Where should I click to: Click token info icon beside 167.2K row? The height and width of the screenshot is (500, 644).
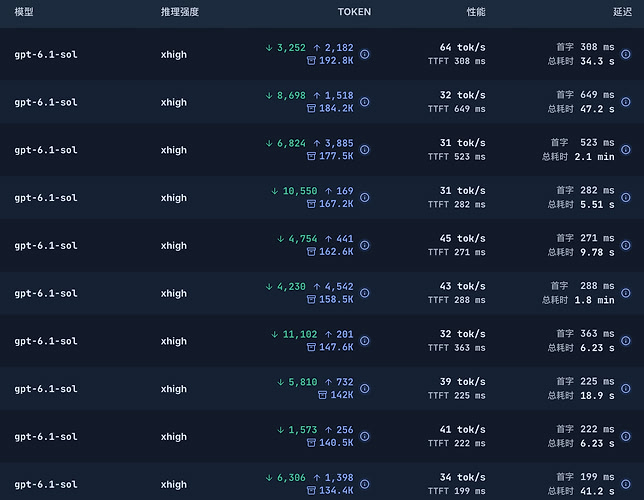(x=364, y=198)
